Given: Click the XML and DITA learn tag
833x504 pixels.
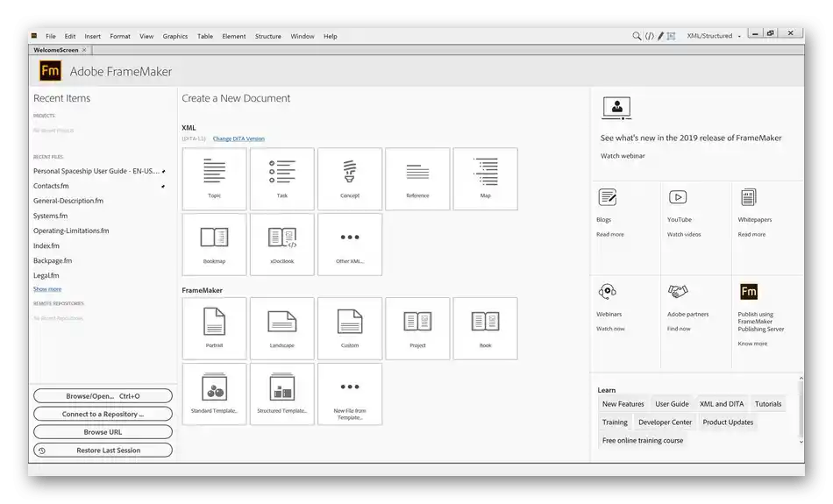Looking at the screenshot, I should 722,404.
